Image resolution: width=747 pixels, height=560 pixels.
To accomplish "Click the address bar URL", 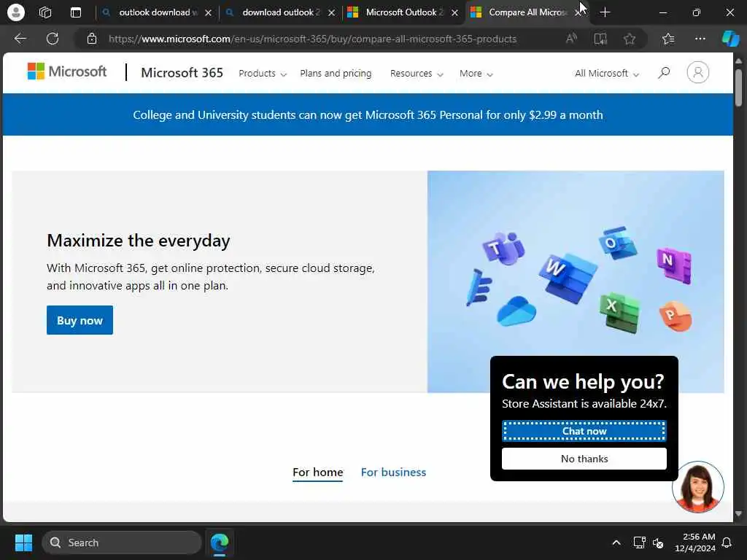I will coord(312,39).
